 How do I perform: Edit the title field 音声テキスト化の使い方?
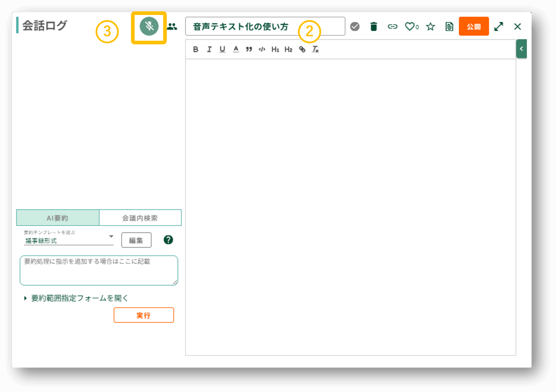click(x=265, y=26)
